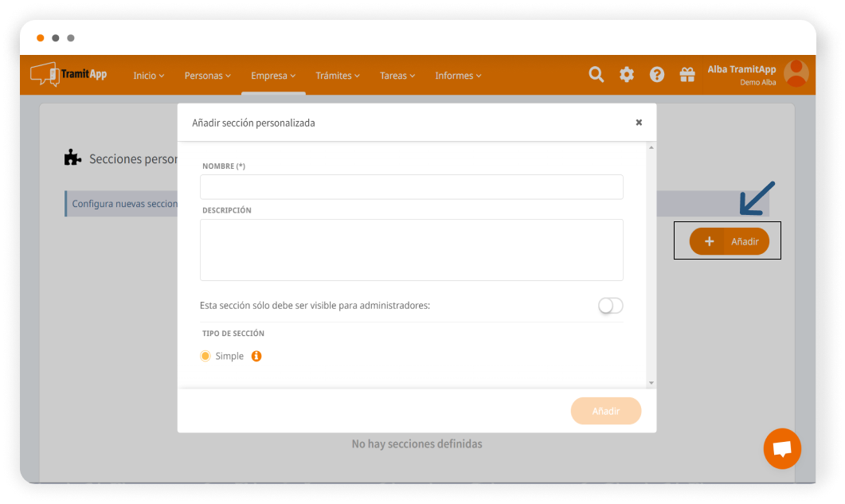Open the gift box icon
845x504 pixels.
tap(687, 75)
